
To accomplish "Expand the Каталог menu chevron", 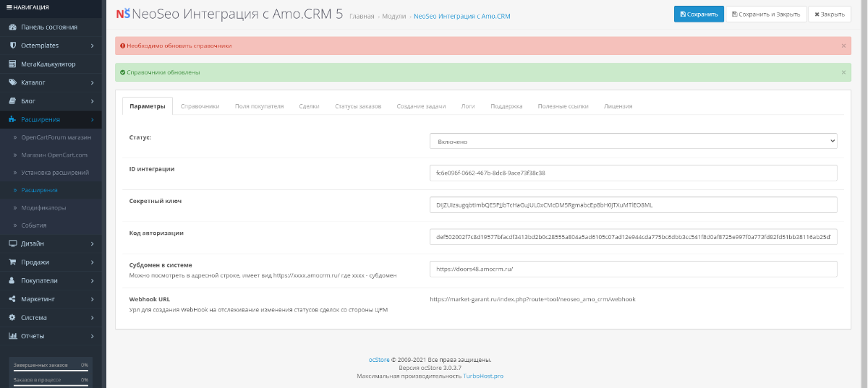I will pos(93,82).
